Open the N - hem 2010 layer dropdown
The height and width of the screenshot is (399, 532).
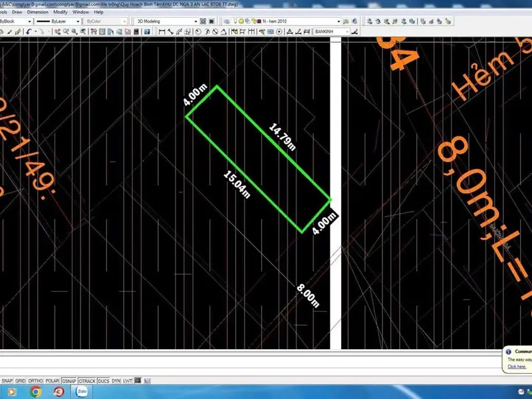(x=338, y=21)
